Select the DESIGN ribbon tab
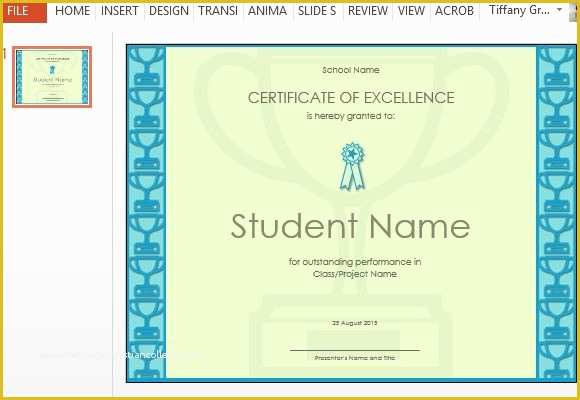 coord(169,11)
